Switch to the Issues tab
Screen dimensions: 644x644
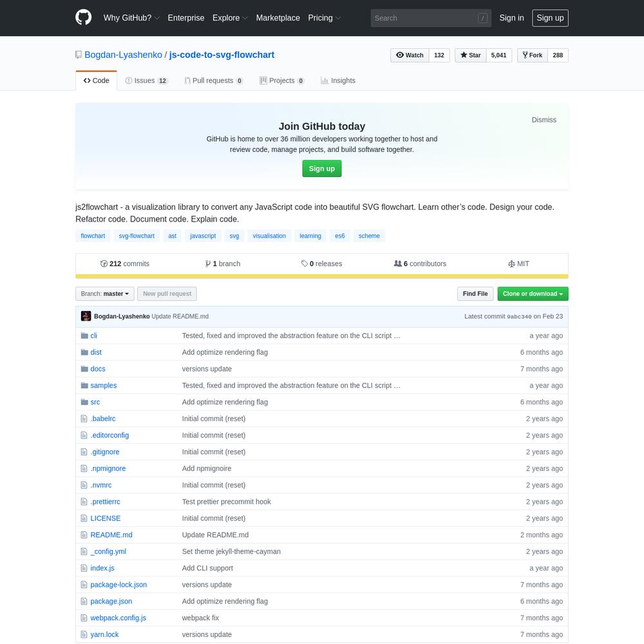[146, 80]
